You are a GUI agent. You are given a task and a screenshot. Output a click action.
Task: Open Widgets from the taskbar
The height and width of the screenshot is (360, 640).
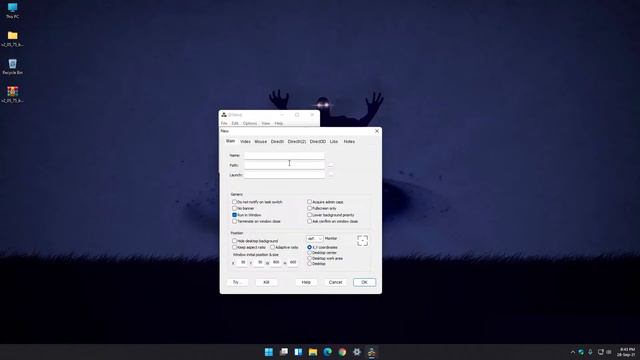[x=298, y=352]
